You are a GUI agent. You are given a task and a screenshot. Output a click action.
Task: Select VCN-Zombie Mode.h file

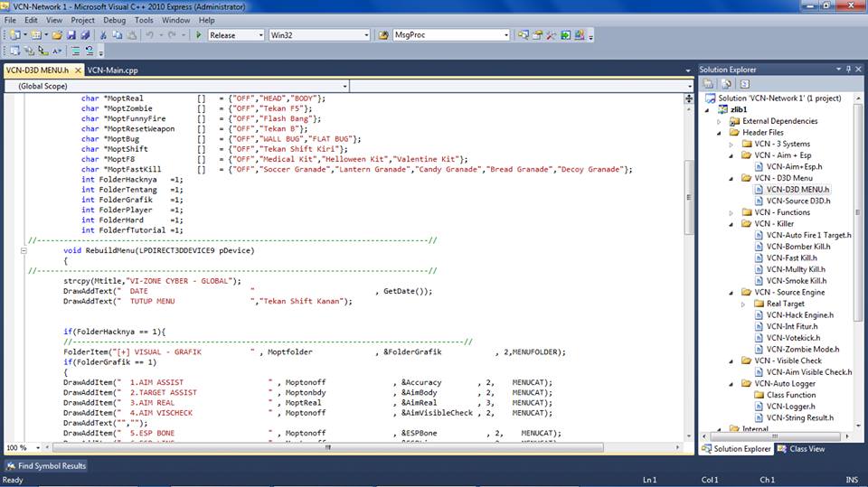coord(803,350)
